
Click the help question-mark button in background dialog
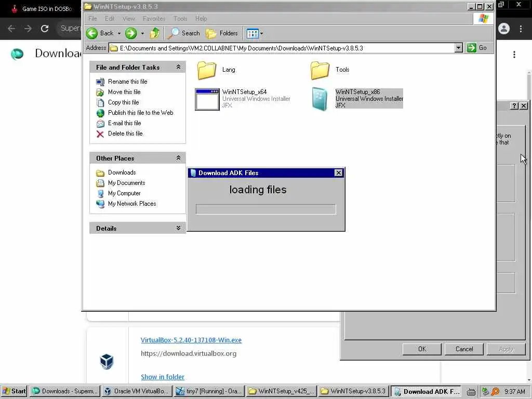tap(514, 106)
